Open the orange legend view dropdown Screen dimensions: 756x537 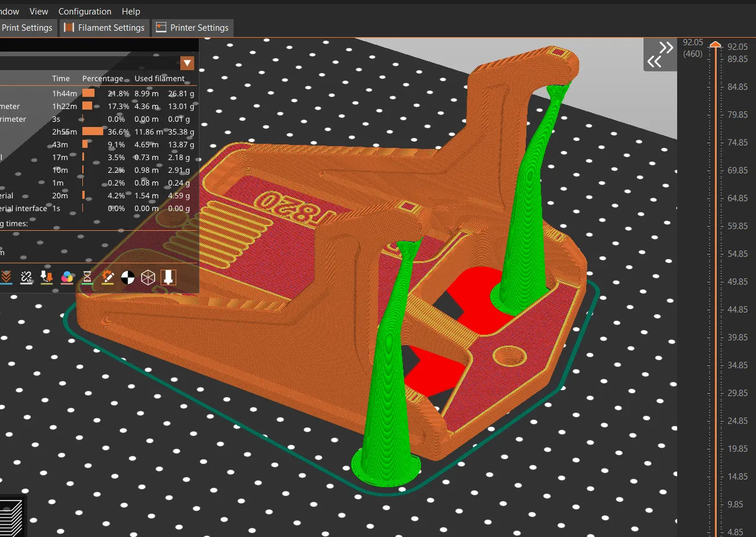tap(187, 63)
